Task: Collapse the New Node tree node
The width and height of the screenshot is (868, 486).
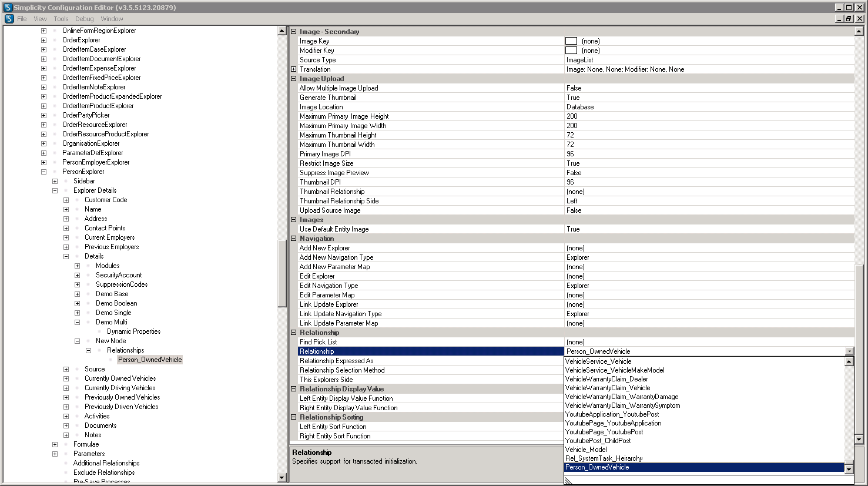Action: [x=77, y=341]
